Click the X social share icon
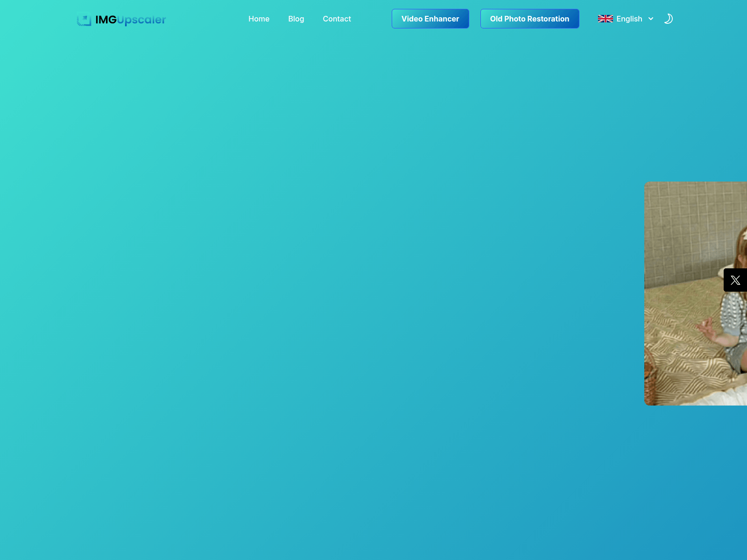This screenshot has height=560, width=747. coord(735,280)
